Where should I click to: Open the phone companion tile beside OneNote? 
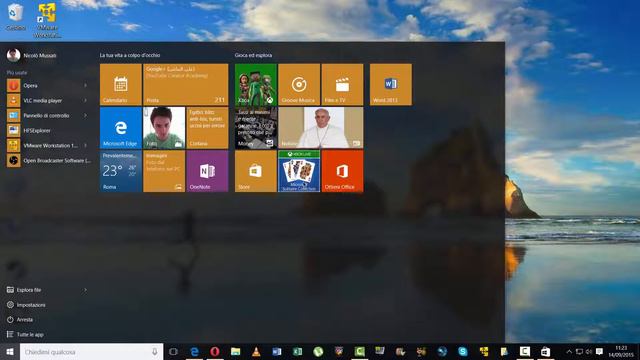click(164, 171)
